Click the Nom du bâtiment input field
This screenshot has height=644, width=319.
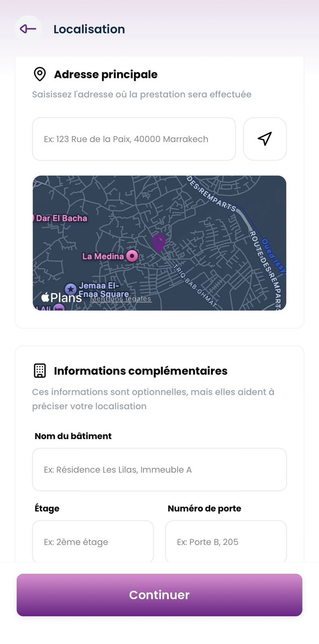[159, 470]
